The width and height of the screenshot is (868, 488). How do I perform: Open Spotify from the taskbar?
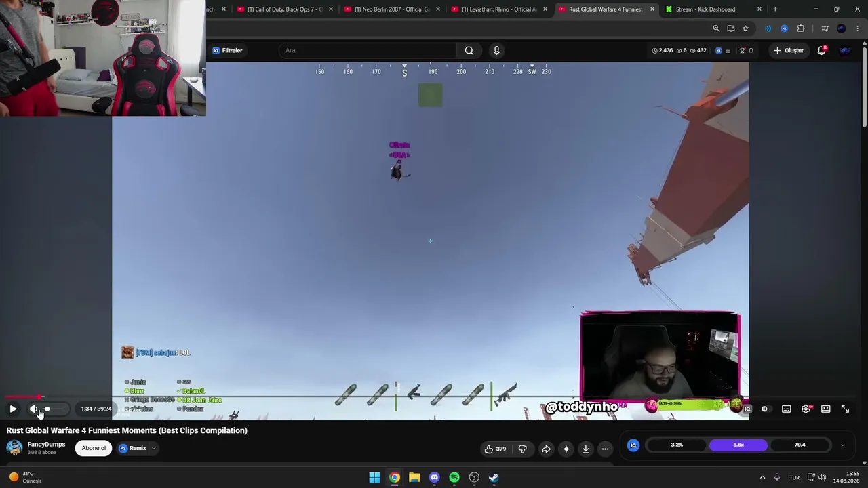pyautogui.click(x=454, y=477)
